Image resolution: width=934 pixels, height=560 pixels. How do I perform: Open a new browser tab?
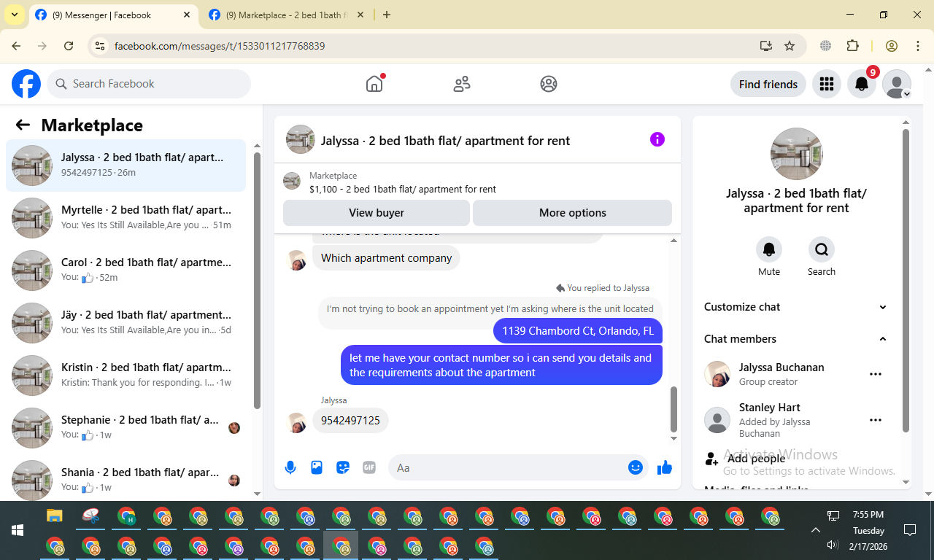[387, 15]
